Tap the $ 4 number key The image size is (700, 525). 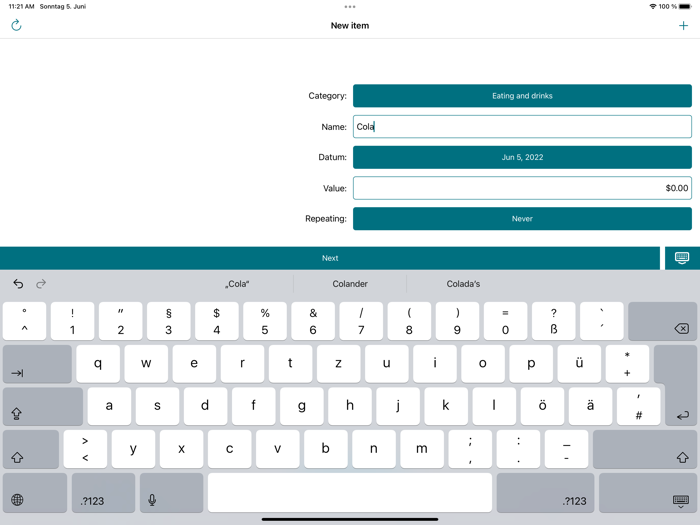click(217, 321)
